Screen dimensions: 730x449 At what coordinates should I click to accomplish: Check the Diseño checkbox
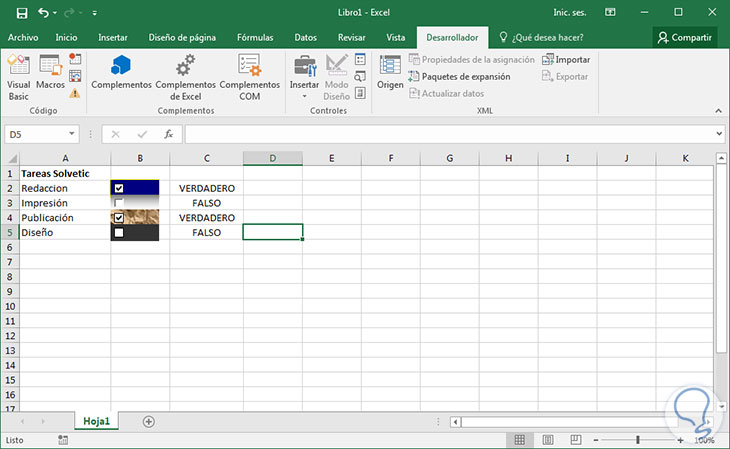[119, 232]
